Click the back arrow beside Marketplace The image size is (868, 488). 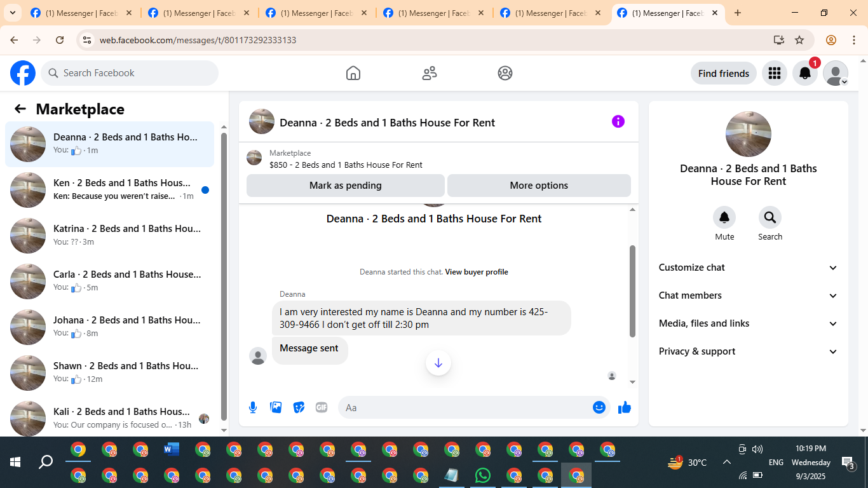click(20, 109)
